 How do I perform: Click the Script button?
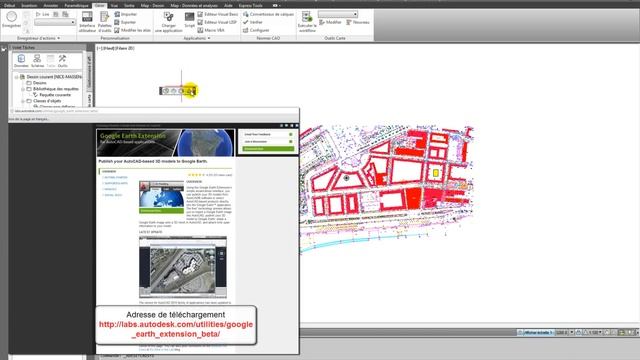coord(189,20)
